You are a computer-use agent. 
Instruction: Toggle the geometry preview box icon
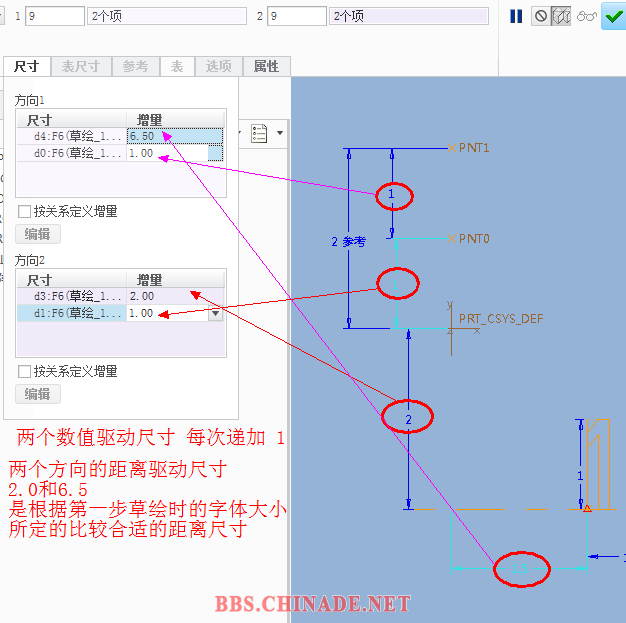pos(561,16)
